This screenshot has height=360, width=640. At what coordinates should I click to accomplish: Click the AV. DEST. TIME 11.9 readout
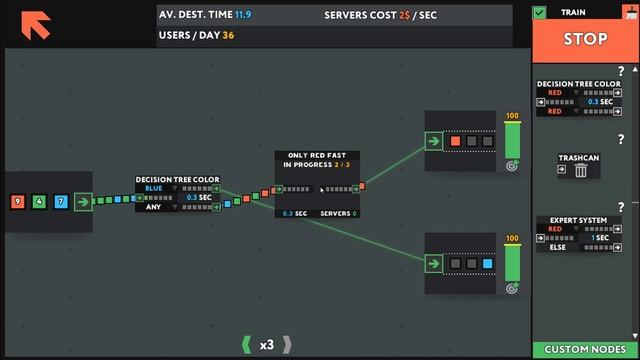click(205, 15)
